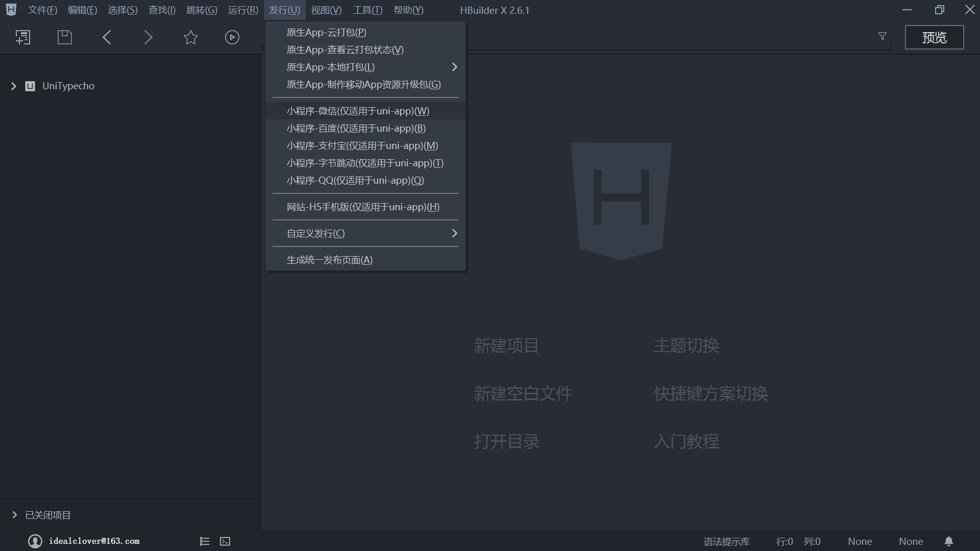Click the forward navigation arrow icon
Image resolution: width=980 pixels, height=551 pixels.
pos(148,37)
